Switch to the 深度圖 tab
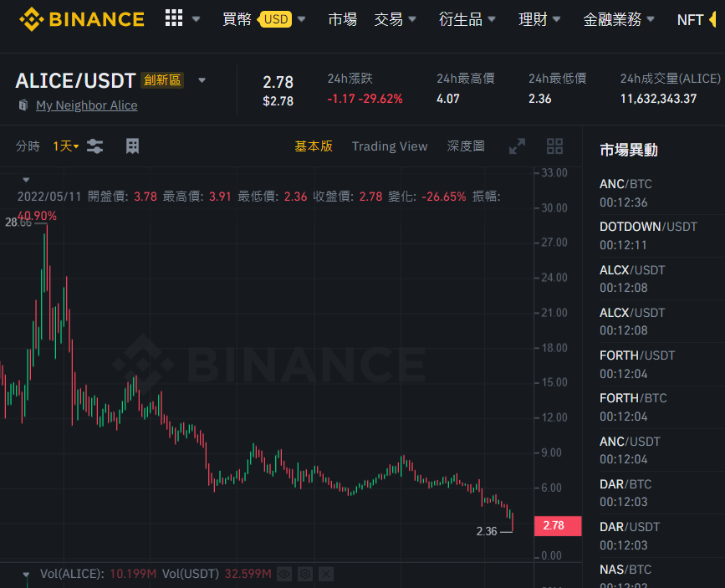 (466, 146)
